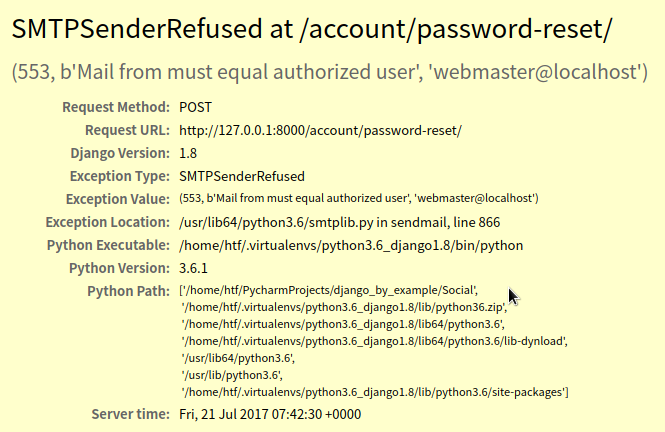Click the Request URL label
The image size is (665, 432).
coord(127,130)
